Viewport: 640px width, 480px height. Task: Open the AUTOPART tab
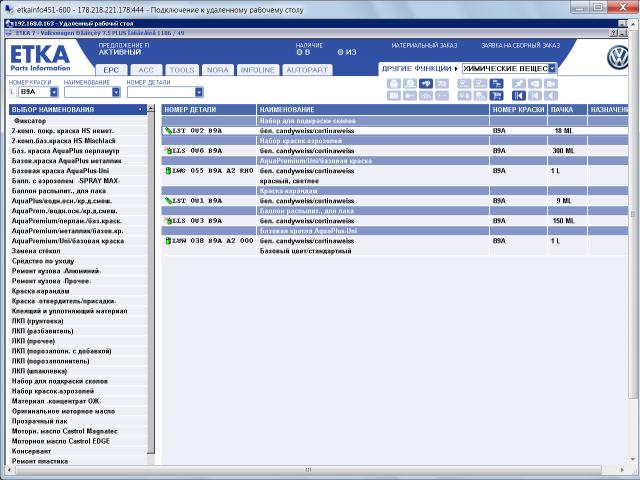307,70
